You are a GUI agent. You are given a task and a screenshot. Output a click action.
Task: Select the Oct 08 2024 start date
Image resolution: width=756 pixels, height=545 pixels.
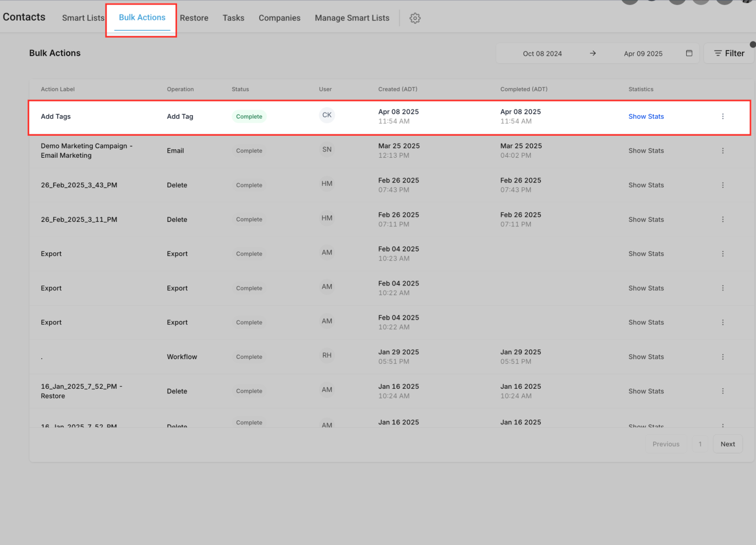click(542, 54)
